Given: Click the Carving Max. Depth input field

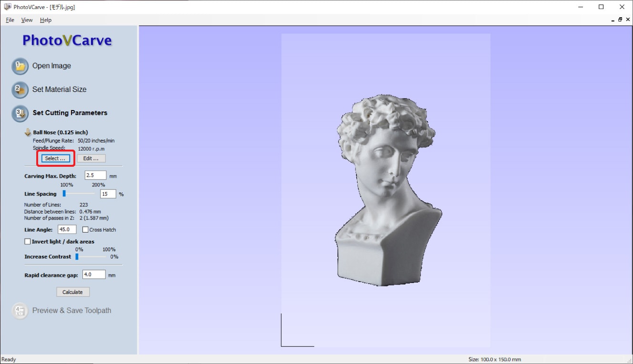Looking at the screenshot, I should coord(95,175).
